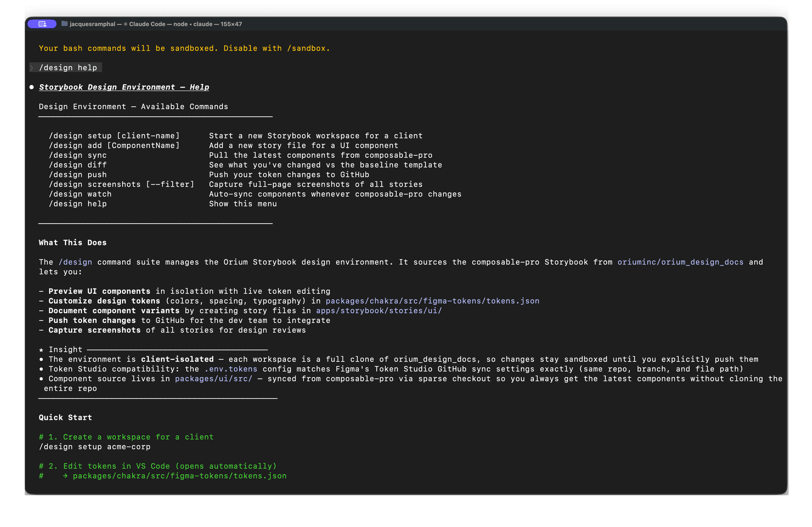812x527 pixels.
Task: Click the window title 'Claude Code — node'
Action: tap(158, 24)
